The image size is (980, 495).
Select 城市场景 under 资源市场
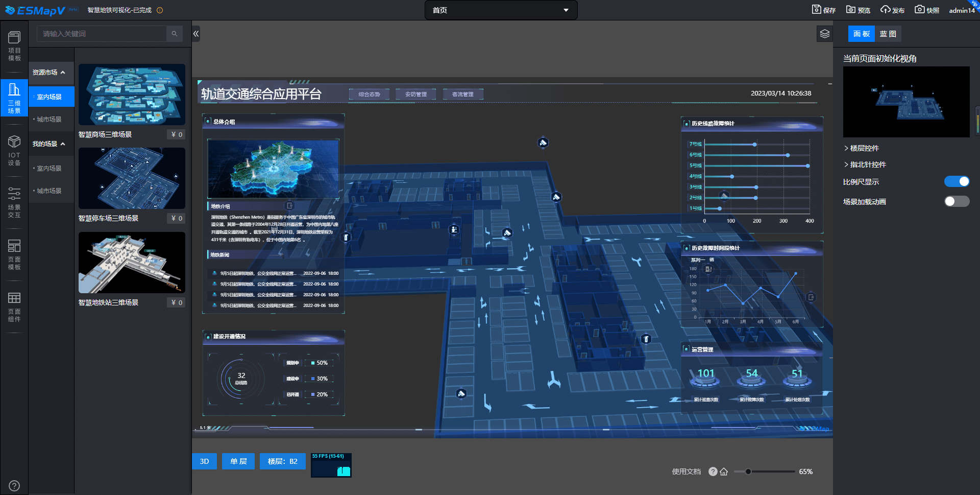(x=49, y=120)
